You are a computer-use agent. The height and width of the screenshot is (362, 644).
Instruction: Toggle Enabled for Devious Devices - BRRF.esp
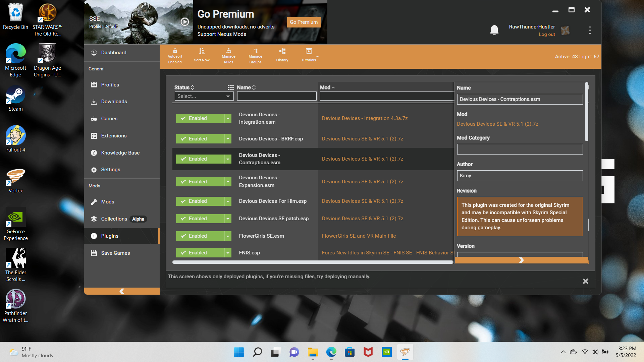(x=200, y=139)
